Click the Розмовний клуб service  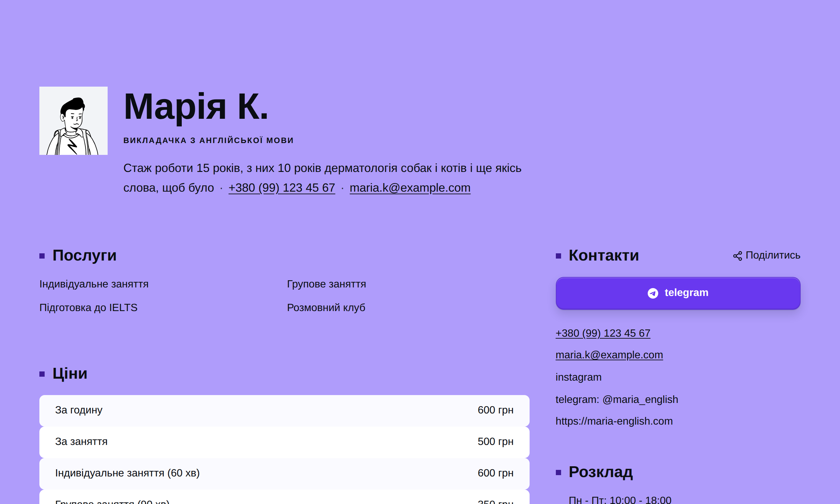(x=326, y=307)
